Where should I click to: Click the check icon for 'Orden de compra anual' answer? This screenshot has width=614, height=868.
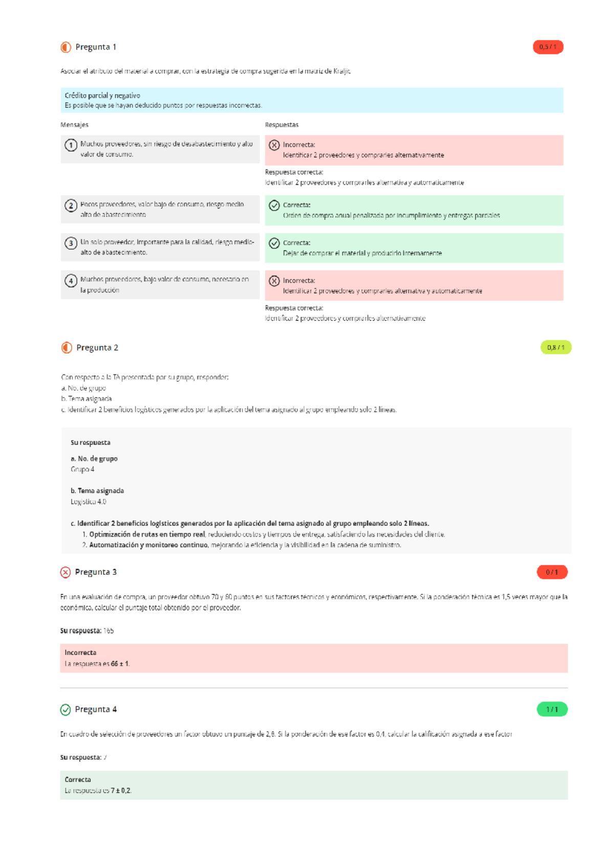pyautogui.click(x=274, y=205)
